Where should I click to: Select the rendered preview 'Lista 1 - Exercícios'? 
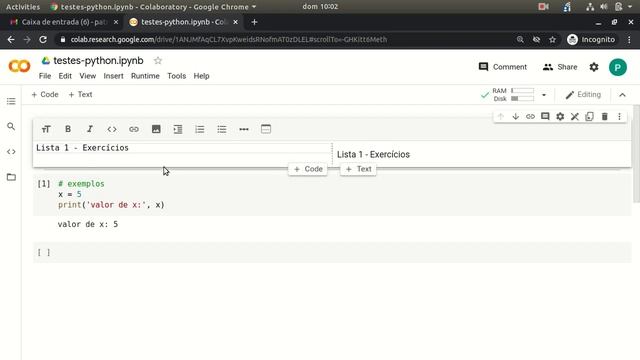pyautogui.click(x=373, y=155)
